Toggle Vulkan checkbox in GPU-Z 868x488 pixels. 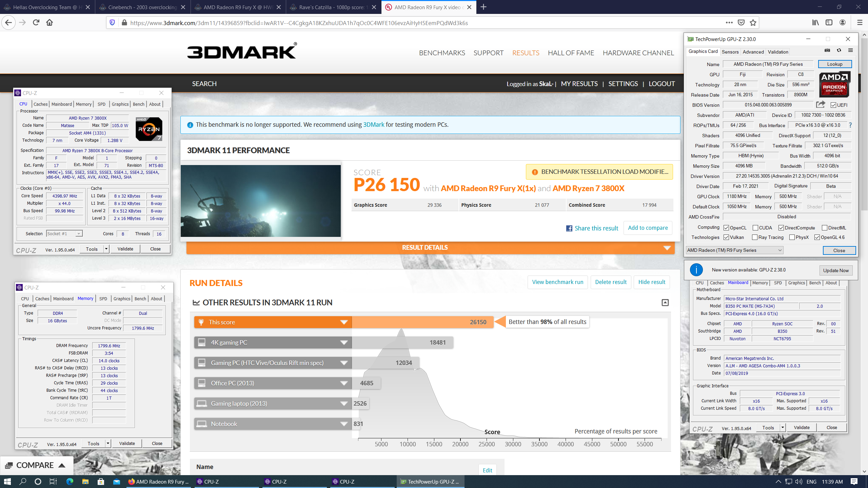coord(726,237)
